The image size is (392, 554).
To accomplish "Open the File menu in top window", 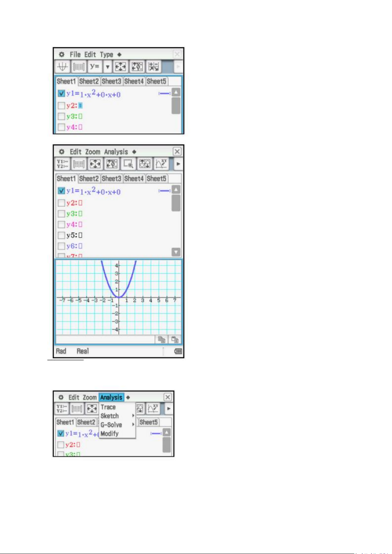I will [75, 55].
